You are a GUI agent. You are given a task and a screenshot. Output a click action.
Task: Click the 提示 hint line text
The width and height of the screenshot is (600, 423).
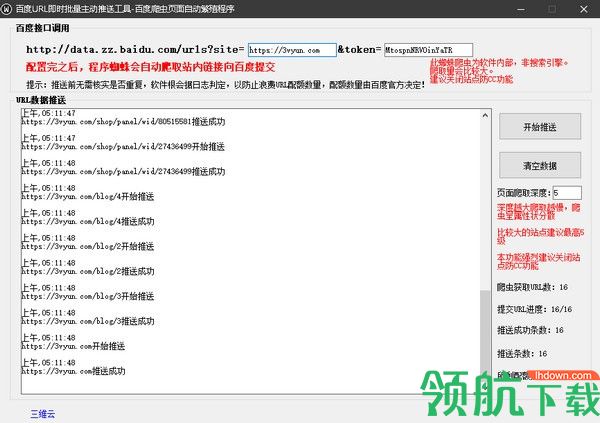[x=225, y=85]
